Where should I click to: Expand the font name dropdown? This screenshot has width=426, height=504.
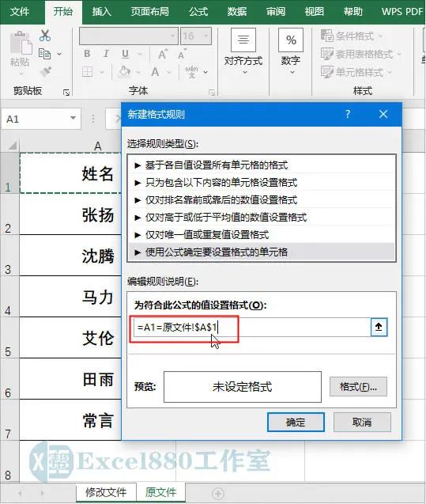[x=172, y=36]
